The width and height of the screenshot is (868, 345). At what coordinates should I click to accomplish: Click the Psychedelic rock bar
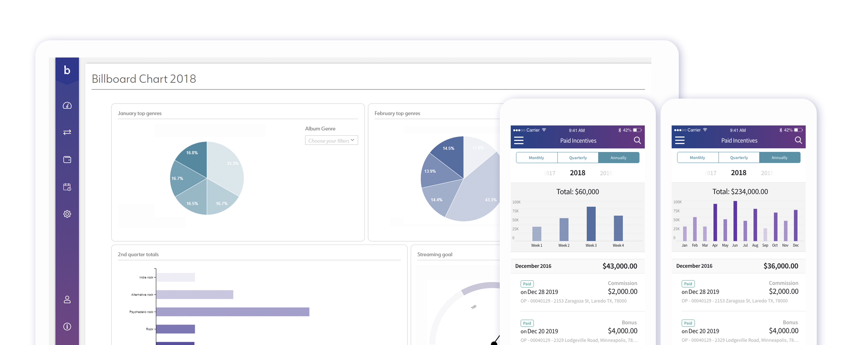(233, 312)
